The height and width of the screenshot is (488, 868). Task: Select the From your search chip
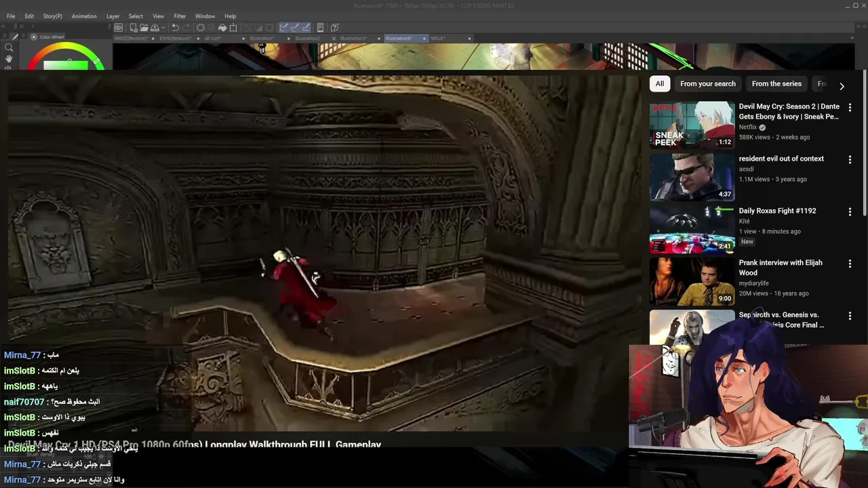[708, 84]
